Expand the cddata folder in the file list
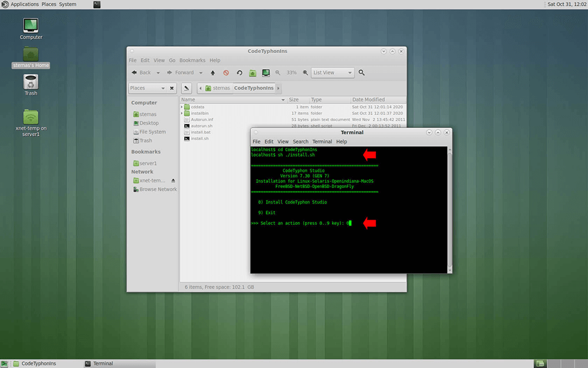 183,107
